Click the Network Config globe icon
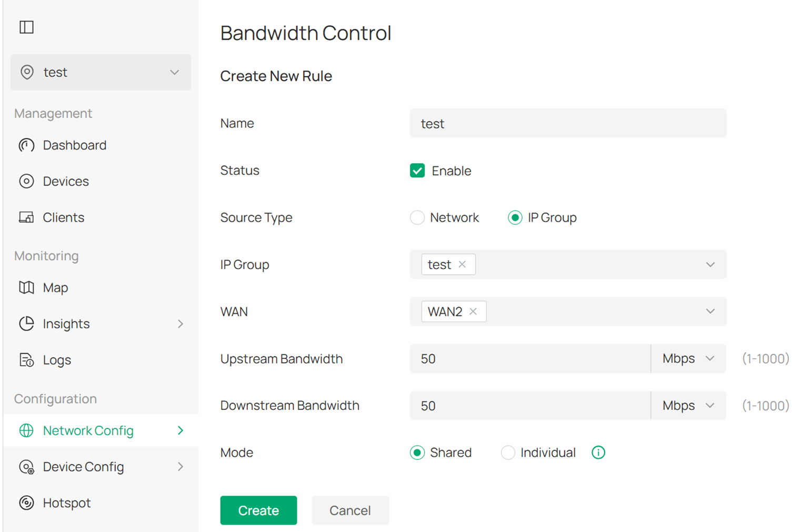 26,430
